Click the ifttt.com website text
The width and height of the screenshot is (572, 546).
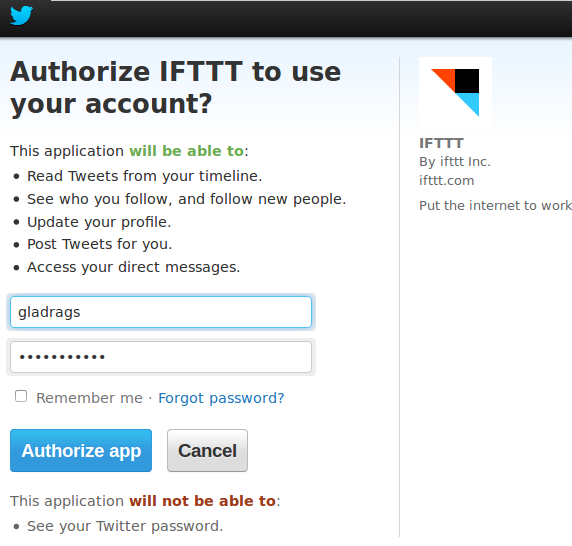447,181
